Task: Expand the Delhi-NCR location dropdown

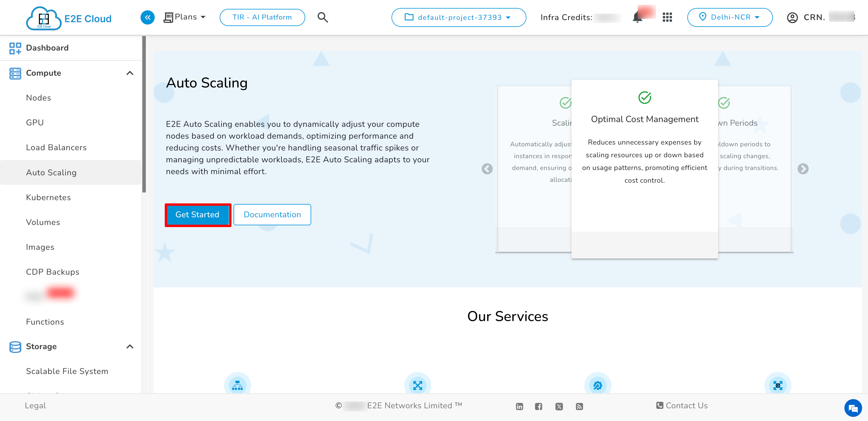Action: point(730,17)
